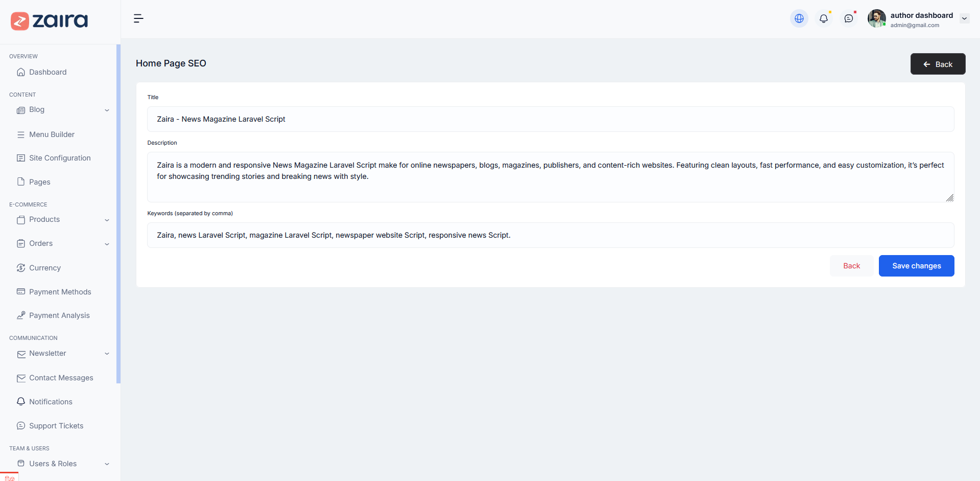Click the user profile avatar
The height and width of the screenshot is (481, 980).
point(876,19)
